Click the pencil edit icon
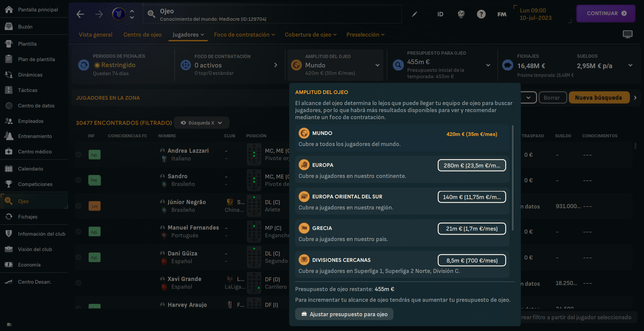 pos(415,14)
